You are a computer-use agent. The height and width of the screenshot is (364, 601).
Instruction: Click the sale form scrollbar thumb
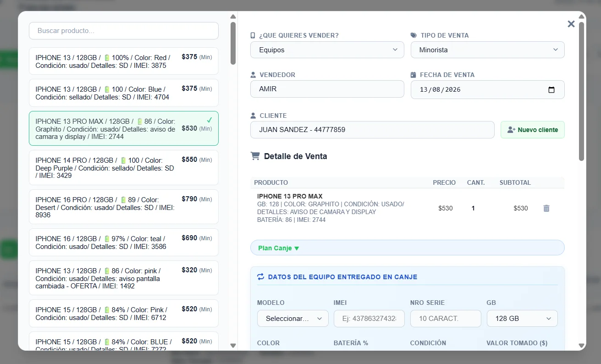click(x=582, y=91)
